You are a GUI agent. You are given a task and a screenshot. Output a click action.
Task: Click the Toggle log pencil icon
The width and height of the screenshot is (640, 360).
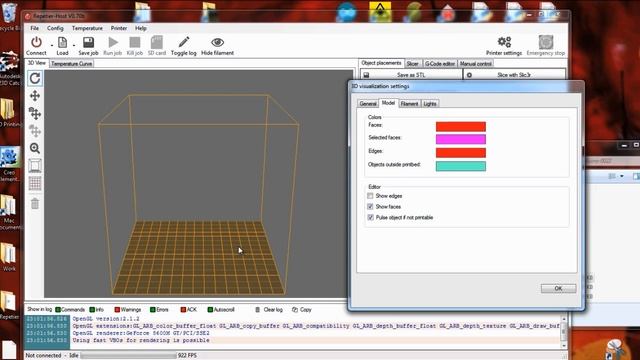pos(184,42)
